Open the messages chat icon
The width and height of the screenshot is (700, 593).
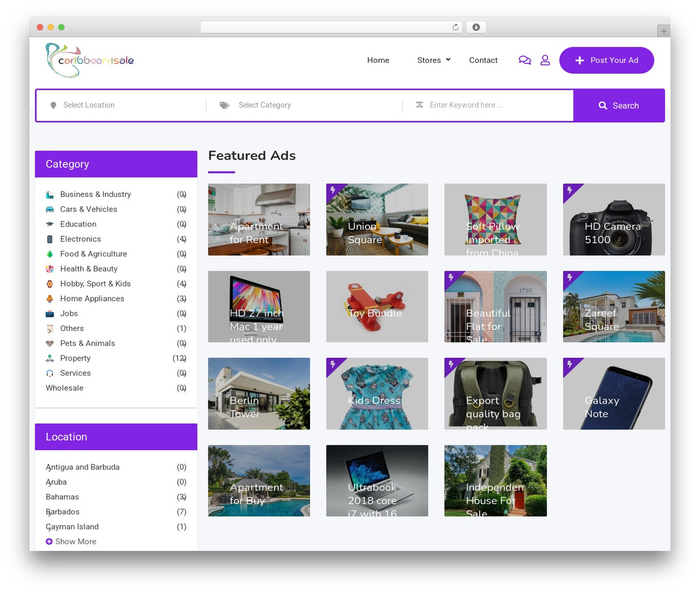[x=524, y=60]
